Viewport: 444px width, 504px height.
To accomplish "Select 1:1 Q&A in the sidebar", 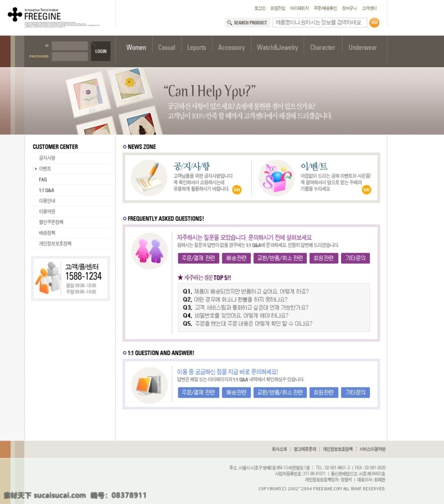I will 46,190.
